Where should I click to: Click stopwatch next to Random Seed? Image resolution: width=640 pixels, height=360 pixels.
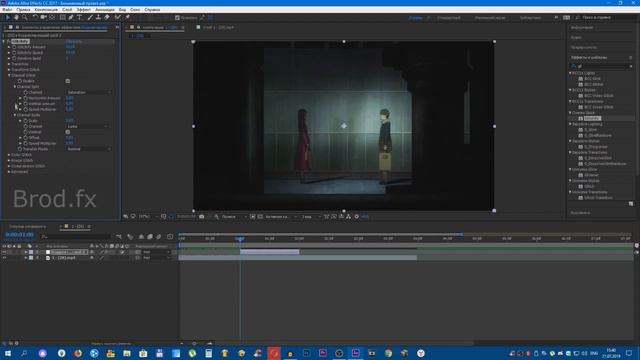click(14, 58)
